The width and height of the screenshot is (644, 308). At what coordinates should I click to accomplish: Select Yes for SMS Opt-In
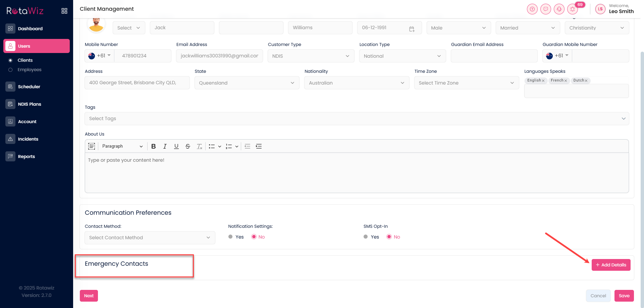[366, 237]
